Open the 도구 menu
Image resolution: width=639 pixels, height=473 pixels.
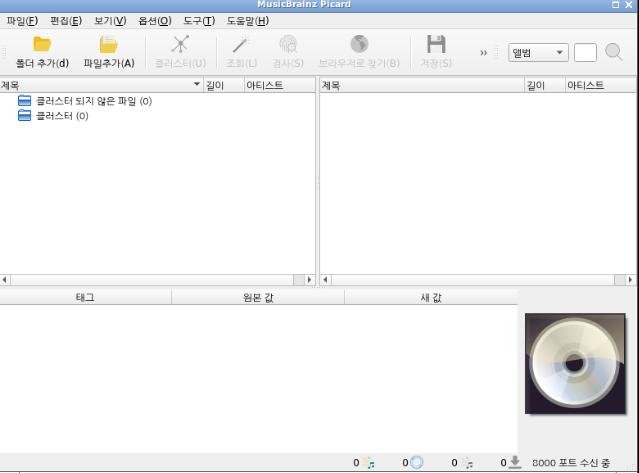pos(198,21)
